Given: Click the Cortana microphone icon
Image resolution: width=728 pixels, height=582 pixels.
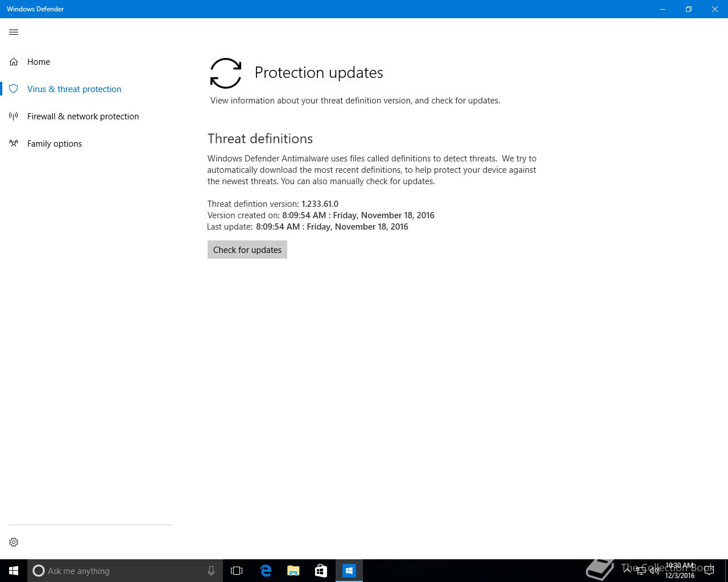Looking at the screenshot, I should (x=211, y=571).
